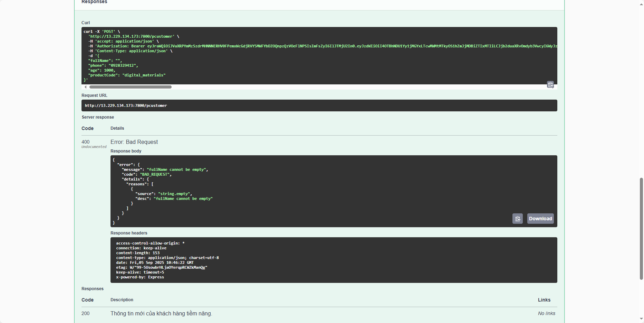Click the curl block horizontal scrollbar thumb
The width and height of the screenshot is (644, 323).
pos(130,87)
